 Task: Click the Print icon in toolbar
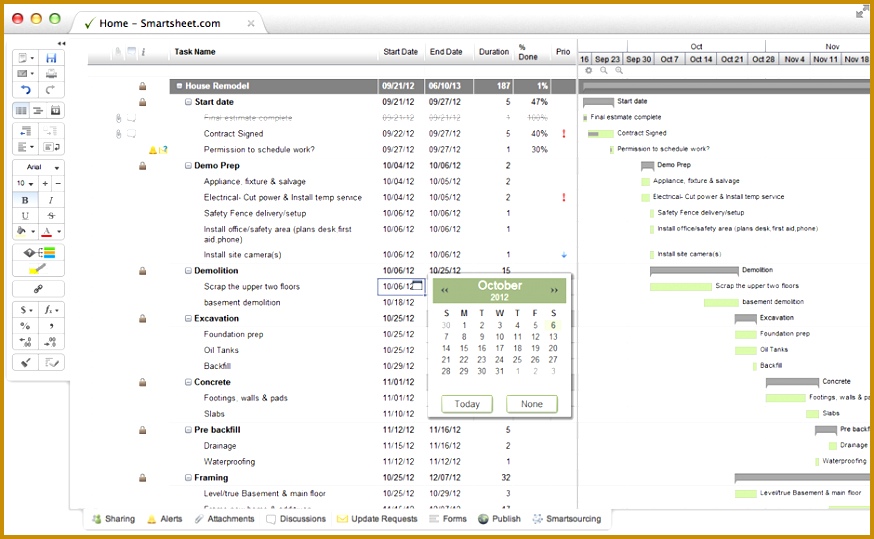tap(51, 74)
